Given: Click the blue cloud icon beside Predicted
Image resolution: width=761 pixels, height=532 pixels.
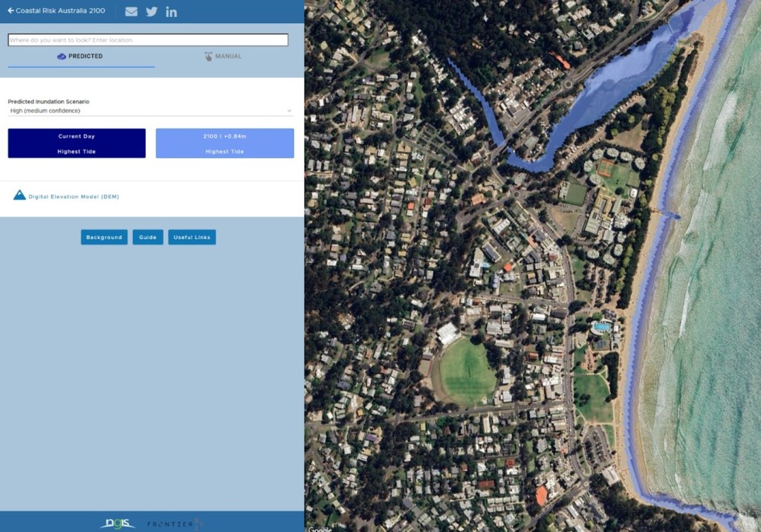Looking at the screenshot, I should tap(62, 56).
